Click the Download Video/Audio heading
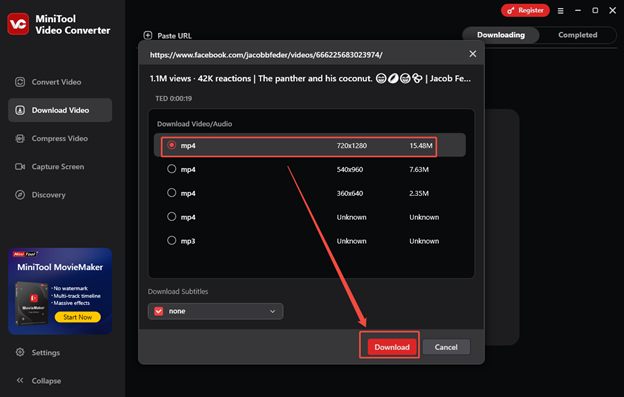This screenshot has width=624, height=397. point(195,124)
